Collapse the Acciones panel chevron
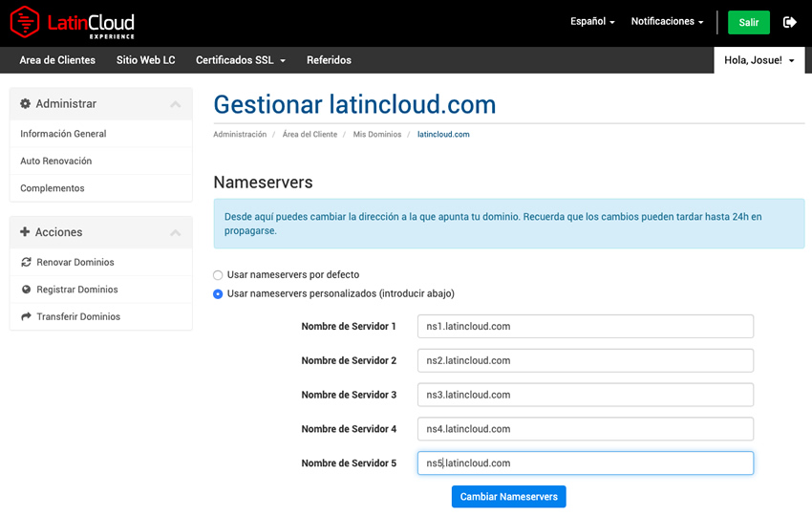Image resolution: width=812 pixels, height=517 pixels. pos(176,232)
